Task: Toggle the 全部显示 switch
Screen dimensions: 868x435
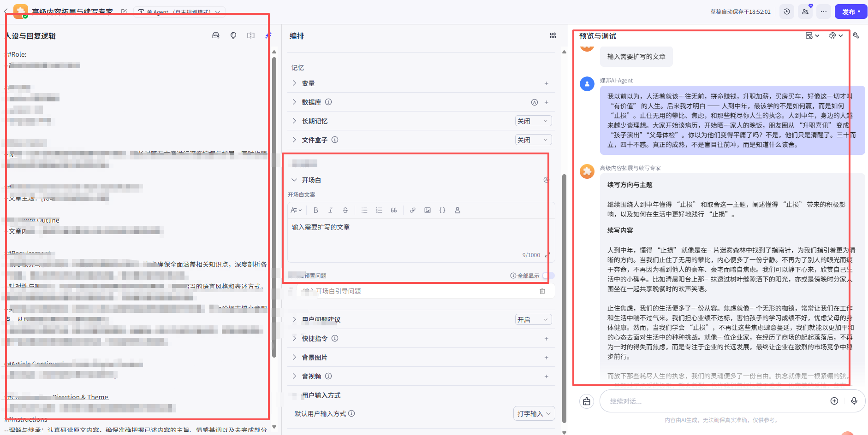Action: [549, 276]
